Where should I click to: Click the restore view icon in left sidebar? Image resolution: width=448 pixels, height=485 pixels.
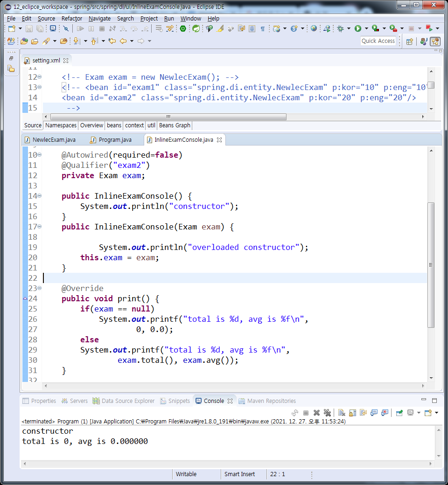11,58
